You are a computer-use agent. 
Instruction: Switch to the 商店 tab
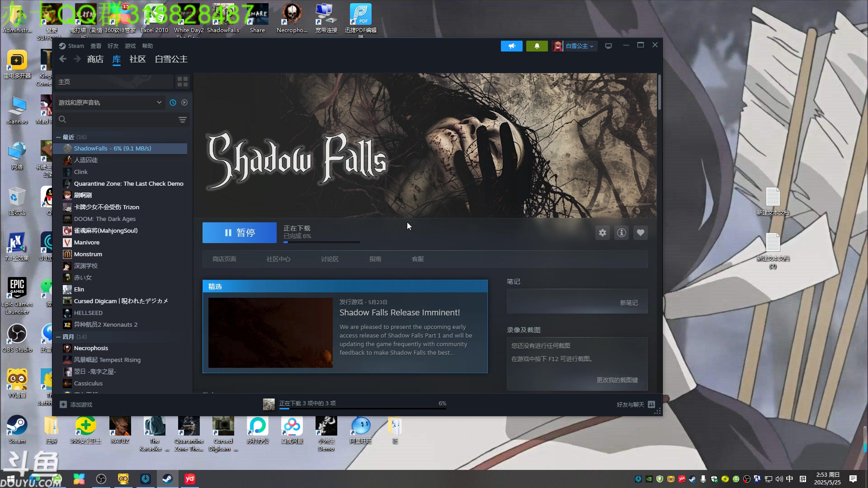(x=95, y=59)
